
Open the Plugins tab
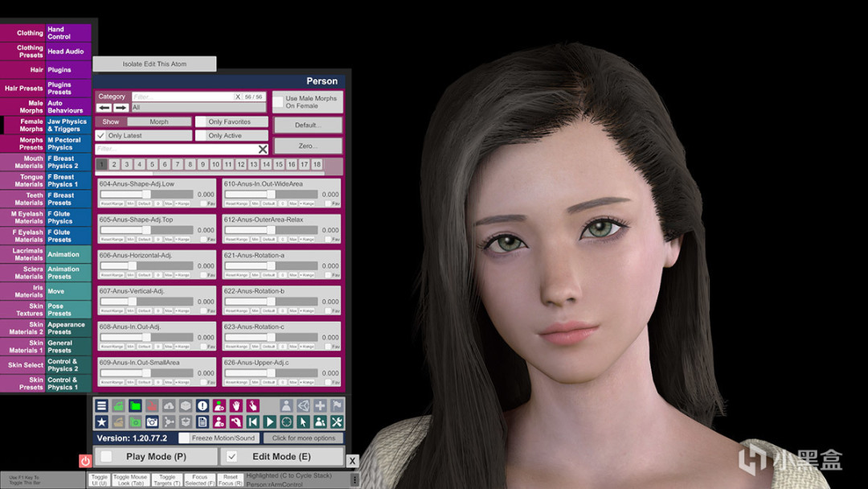tap(68, 70)
